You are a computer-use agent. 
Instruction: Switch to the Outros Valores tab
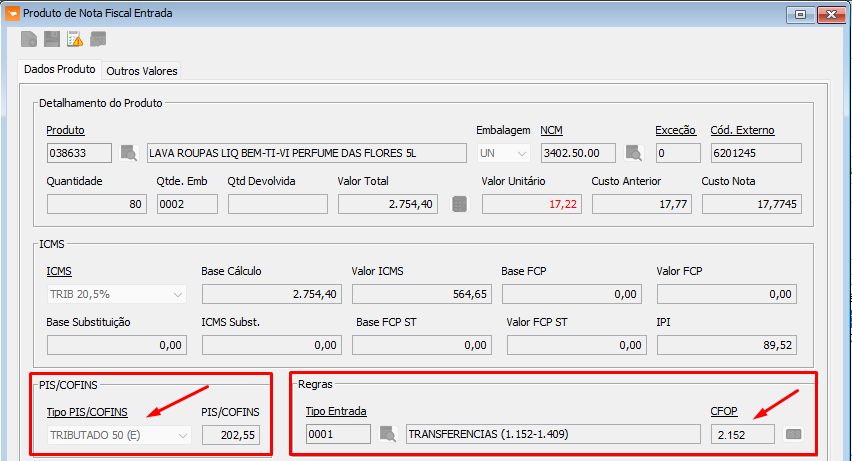[141, 71]
